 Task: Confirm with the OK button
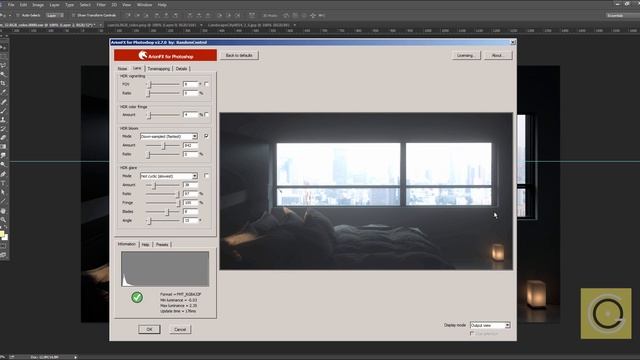pyautogui.click(x=149, y=329)
